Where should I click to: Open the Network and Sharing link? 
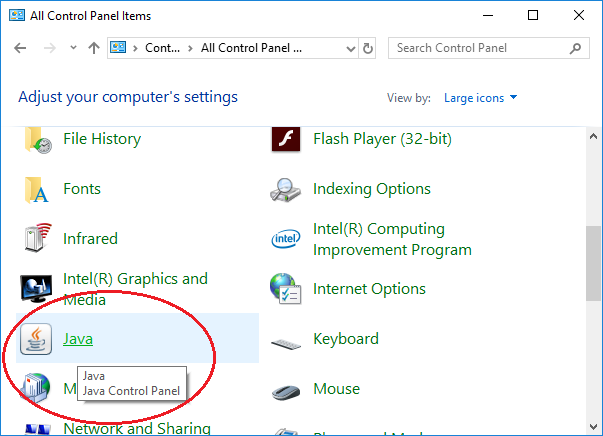tap(137, 428)
